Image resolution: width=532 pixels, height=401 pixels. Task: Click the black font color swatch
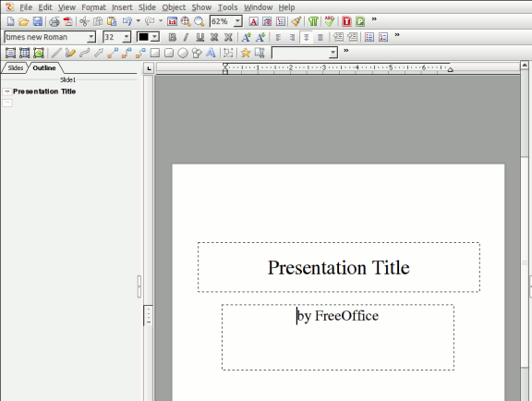(143, 37)
